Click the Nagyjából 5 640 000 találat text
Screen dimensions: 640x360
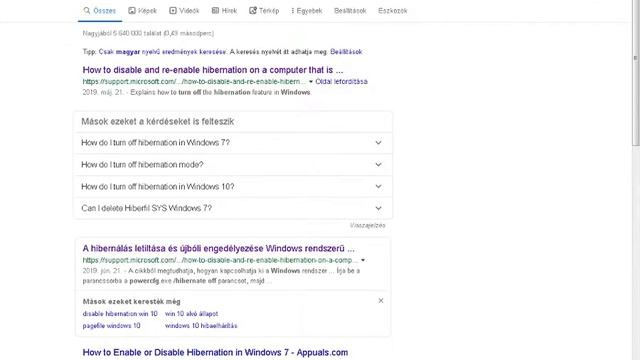click(148, 33)
